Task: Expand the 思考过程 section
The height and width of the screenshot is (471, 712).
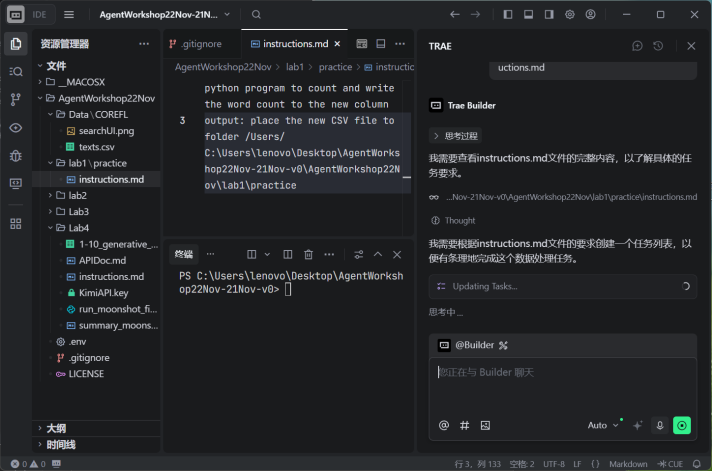Action: coord(454,136)
